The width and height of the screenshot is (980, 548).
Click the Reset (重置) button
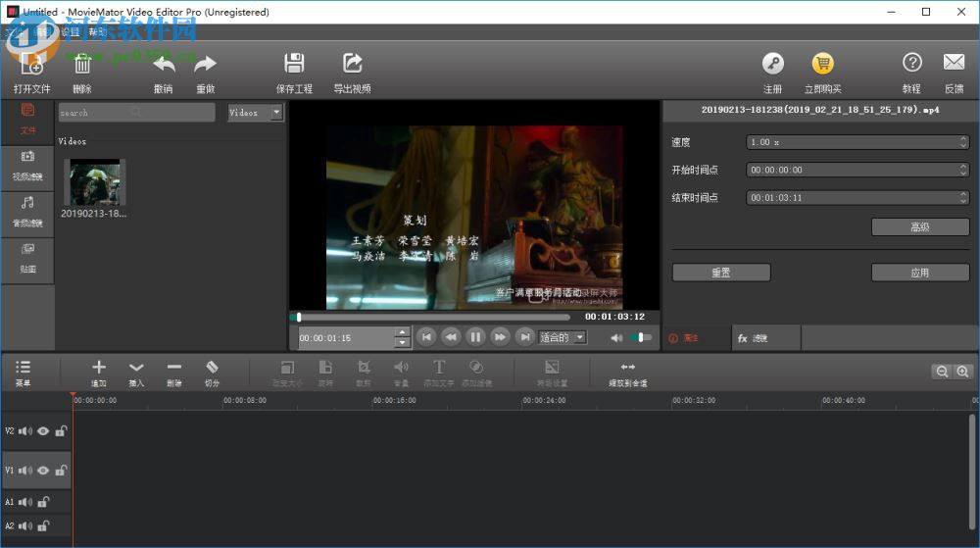(721, 273)
